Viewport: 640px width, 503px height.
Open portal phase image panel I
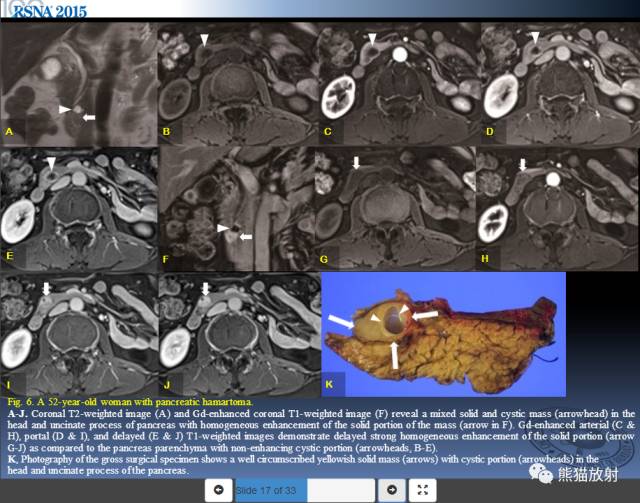pos(79,335)
